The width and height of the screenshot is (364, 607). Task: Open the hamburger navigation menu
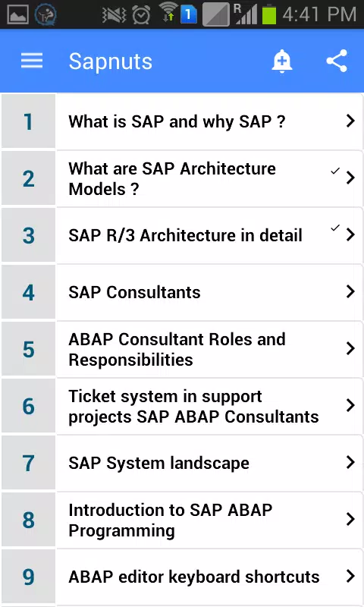32,61
